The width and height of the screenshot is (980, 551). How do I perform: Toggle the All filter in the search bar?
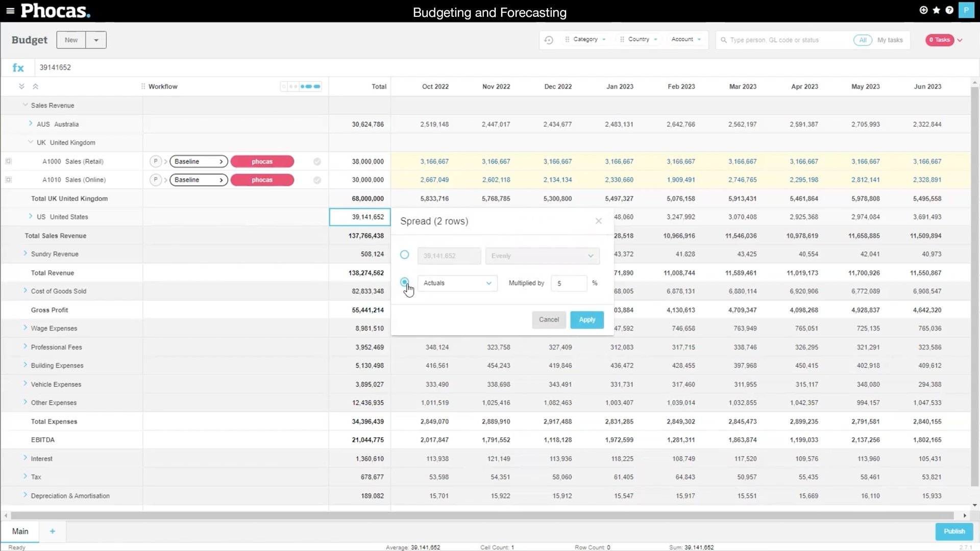click(863, 40)
